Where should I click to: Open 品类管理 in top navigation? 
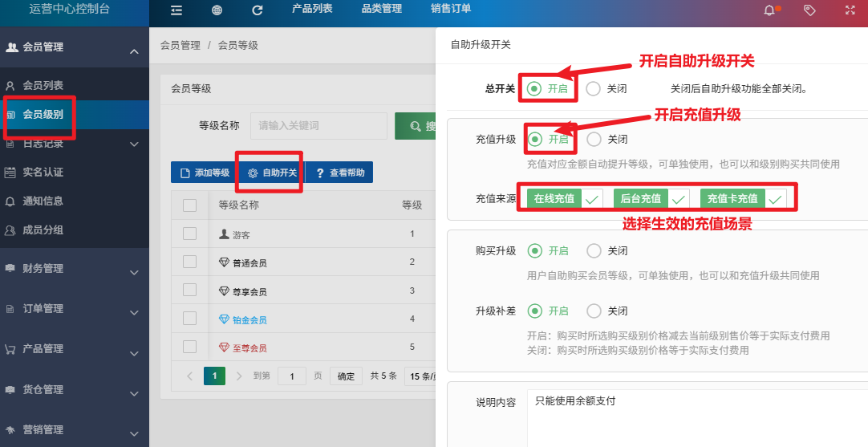[x=381, y=8]
